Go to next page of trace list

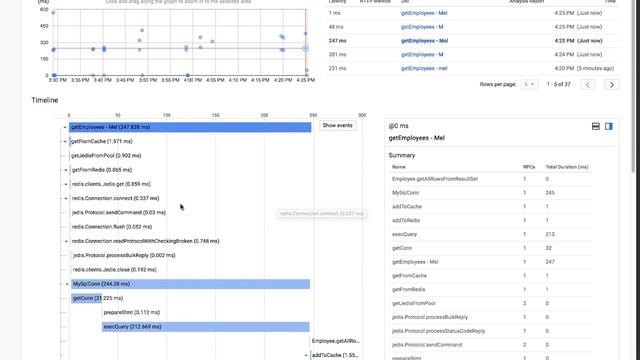[611, 84]
